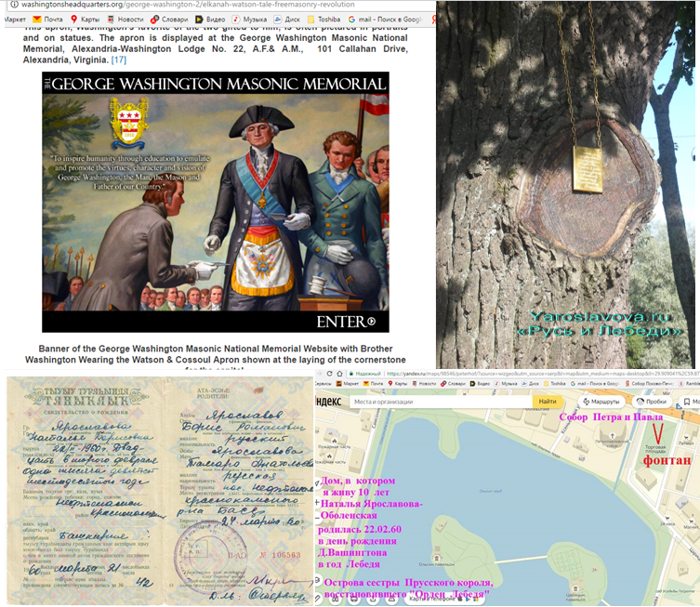This screenshot has width=700, height=607.
Task: Click the Торговая площадь label on the map
Action: click(x=654, y=449)
